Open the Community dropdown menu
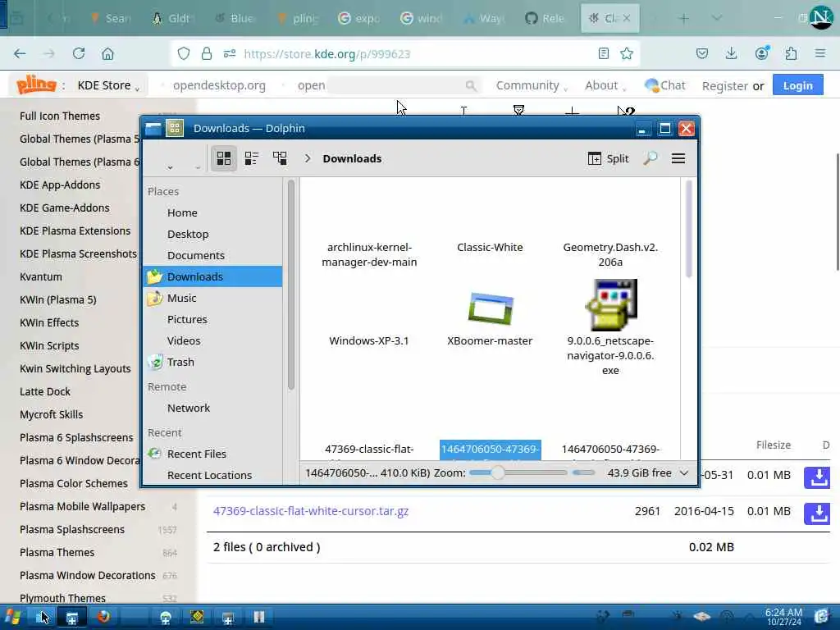The image size is (840, 630). [x=532, y=85]
